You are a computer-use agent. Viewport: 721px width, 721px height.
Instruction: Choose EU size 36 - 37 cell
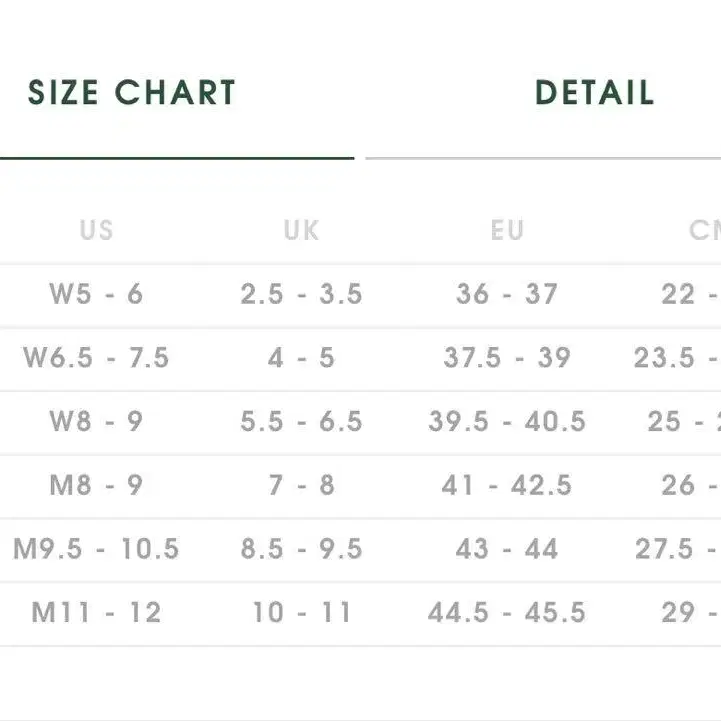click(x=507, y=293)
